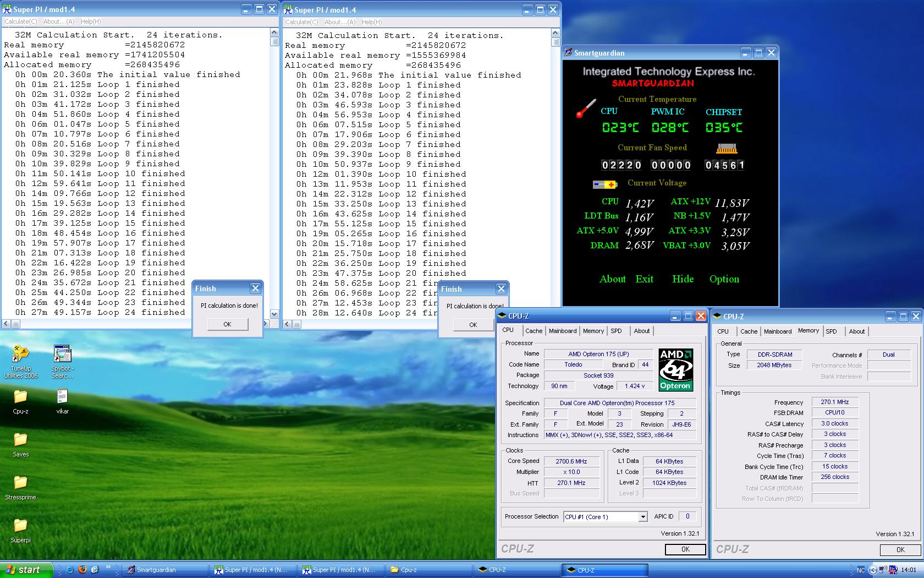This screenshot has width=924, height=578.
Task: Switch to Mainboard tab in left CPU-Z
Action: 563,331
